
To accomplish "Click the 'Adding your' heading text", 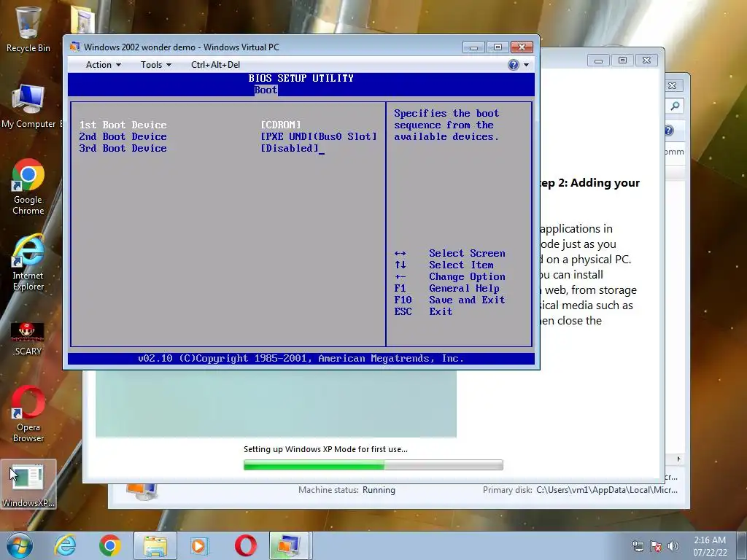I will (605, 183).
